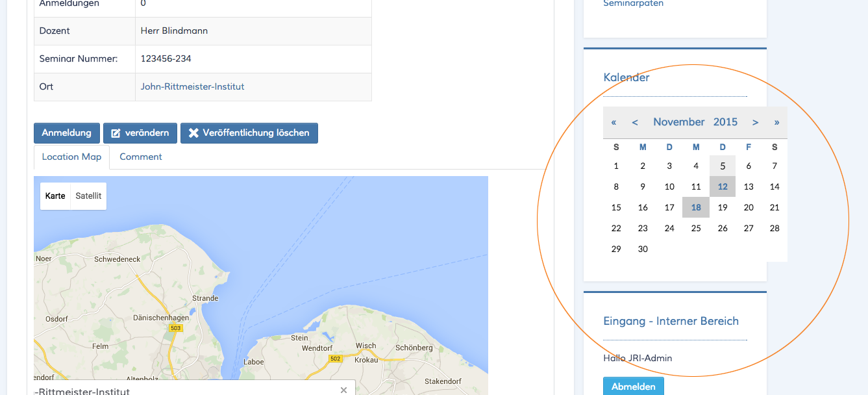Image resolution: width=868 pixels, height=395 pixels.
Task: Click the Abmelden logout button
Action: (x=633, y=387)
